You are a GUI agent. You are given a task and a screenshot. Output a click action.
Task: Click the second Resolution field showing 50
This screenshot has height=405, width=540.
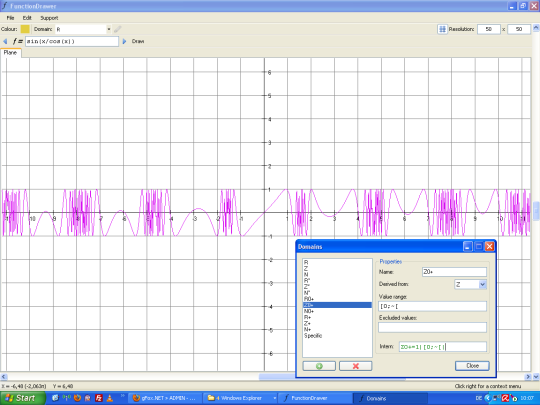pos(519,29)
